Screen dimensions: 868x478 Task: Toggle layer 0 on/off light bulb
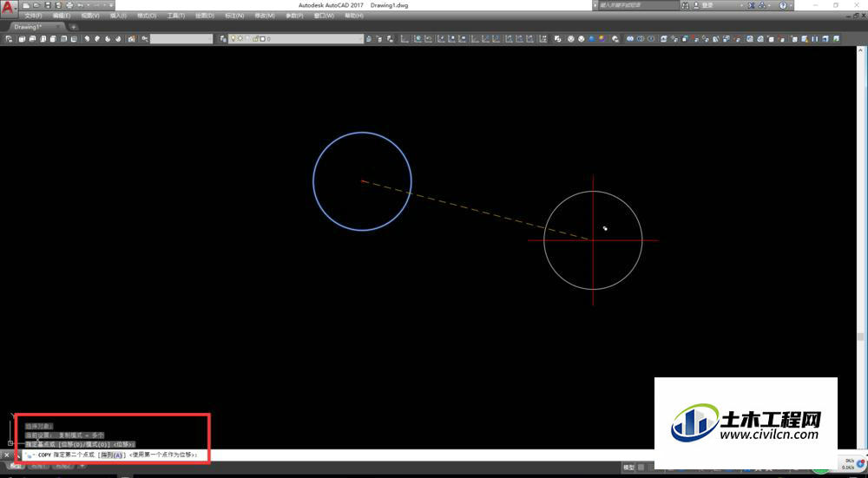(x=233, y=39)
